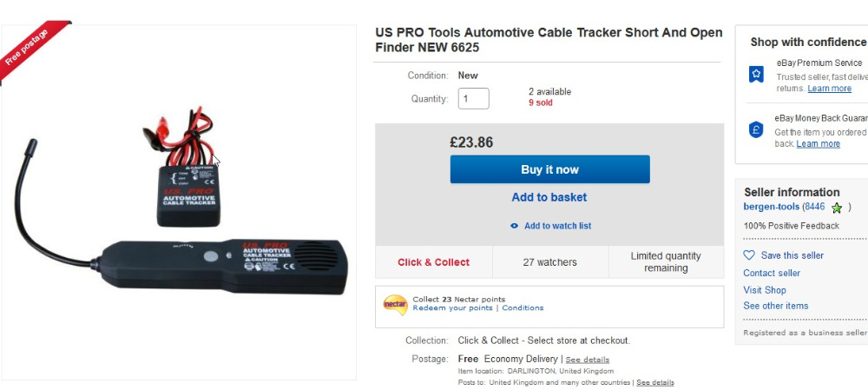This screenshot has height=390, width=868.
Task: See details for Economy Delivery postage
Action: [x=588, y=360]
